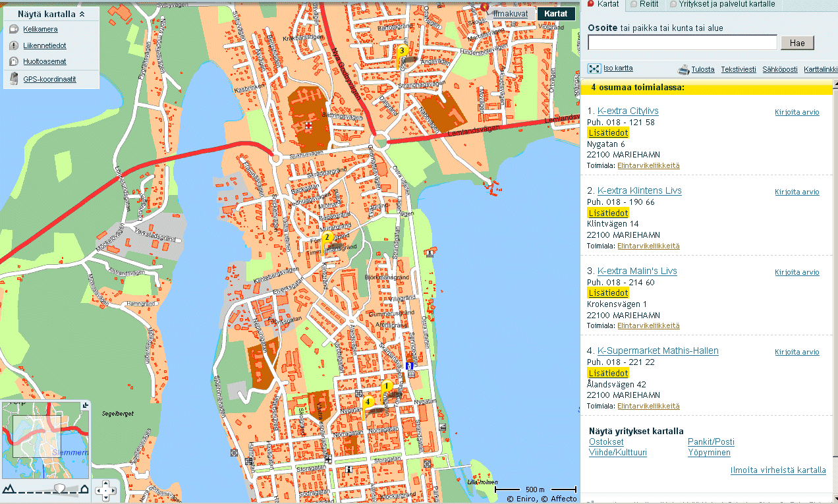838x504 pixels.
Task: Open the Tekstiviesti link
Action: point(739,69)
